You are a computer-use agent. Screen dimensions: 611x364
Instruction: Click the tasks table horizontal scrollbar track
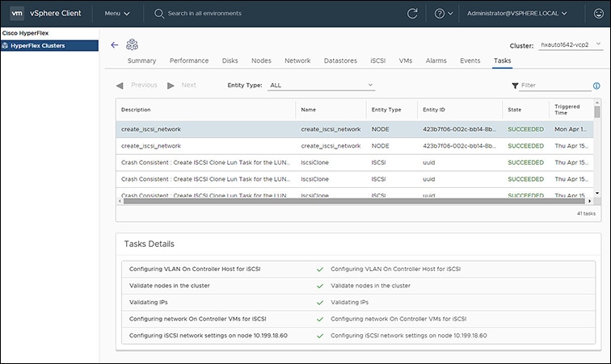[x=354, y=201]
